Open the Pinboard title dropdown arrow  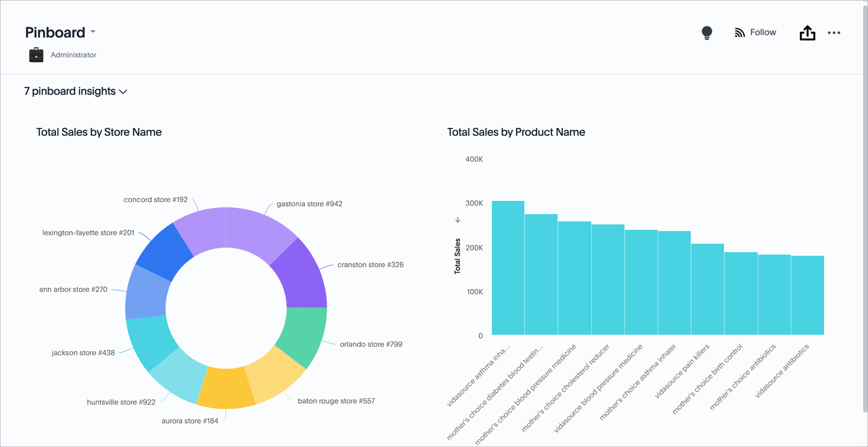pos(93,32)
